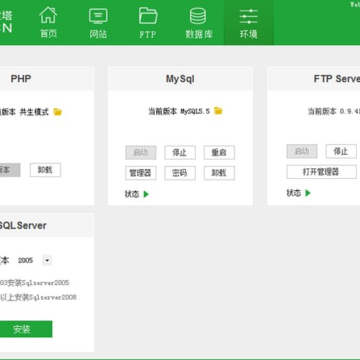The width and height of the screenshot is (360, 360).
Task: Select the 环境 environment tab
Action: tap(248, 22)
